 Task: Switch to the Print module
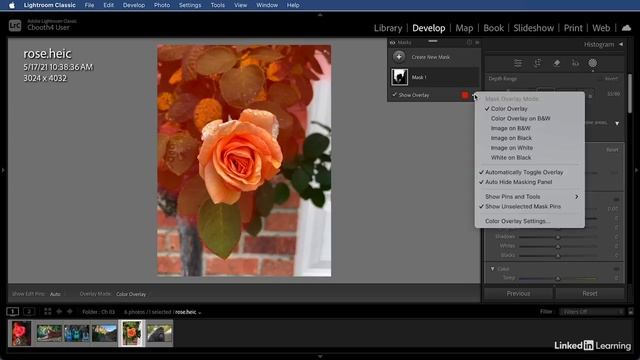573,28
